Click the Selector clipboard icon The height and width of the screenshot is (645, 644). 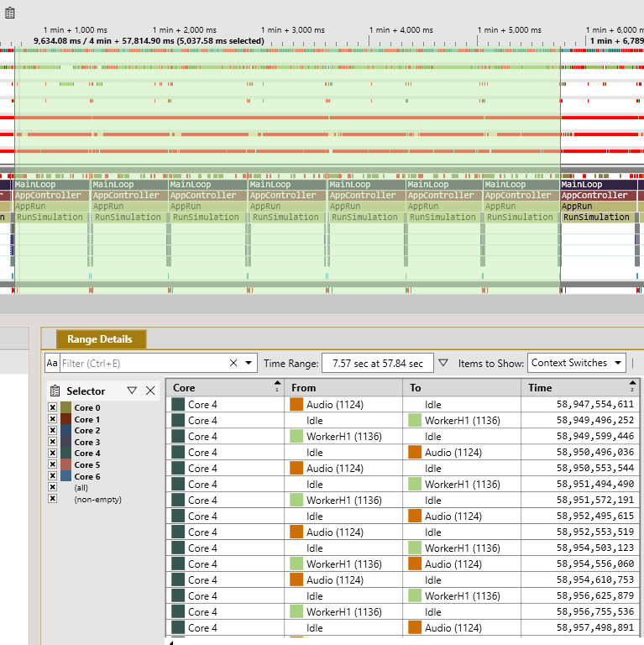click(x=55, y=391)
